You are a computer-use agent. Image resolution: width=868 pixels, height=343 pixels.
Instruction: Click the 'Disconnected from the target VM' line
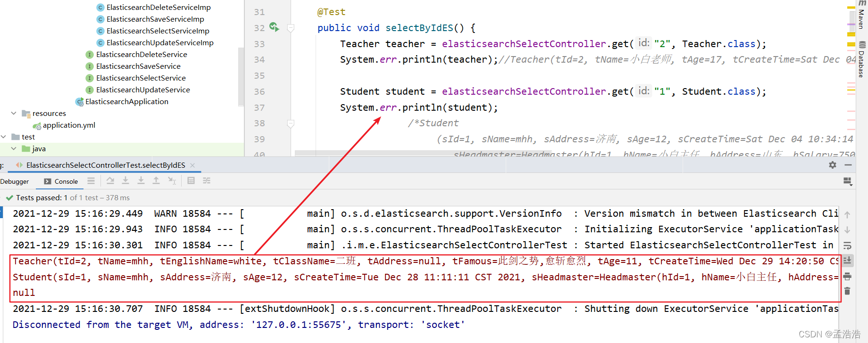[x=239, y=325]
